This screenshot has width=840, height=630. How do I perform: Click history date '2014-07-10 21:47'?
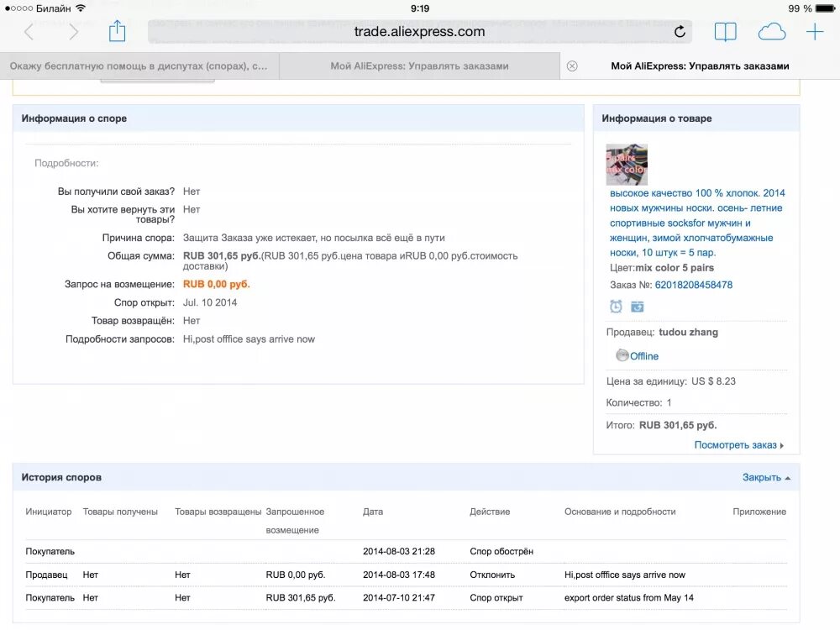click(398, 597)
